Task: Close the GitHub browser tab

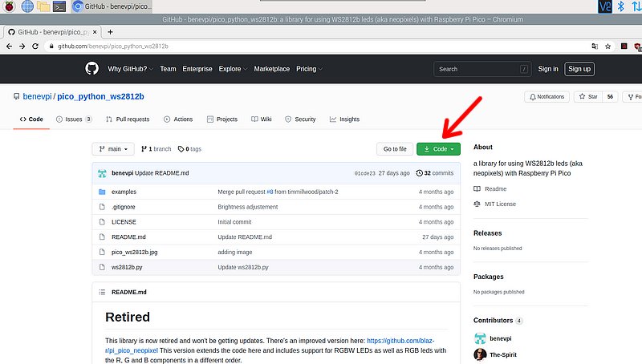Action: [x=95, y=32]
